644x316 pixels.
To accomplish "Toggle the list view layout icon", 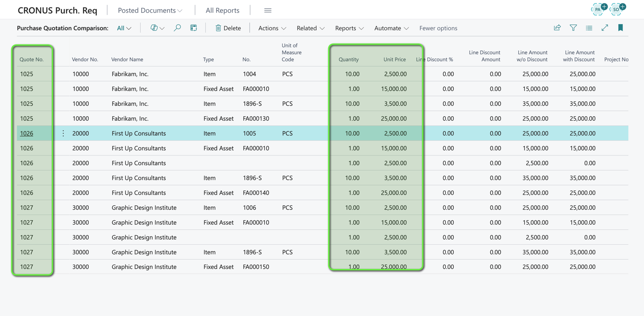I will tap(589, 28).
